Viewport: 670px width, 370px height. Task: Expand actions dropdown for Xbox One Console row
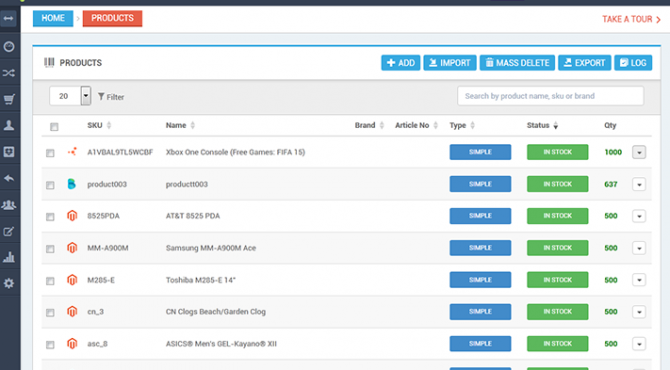point(639,152)
